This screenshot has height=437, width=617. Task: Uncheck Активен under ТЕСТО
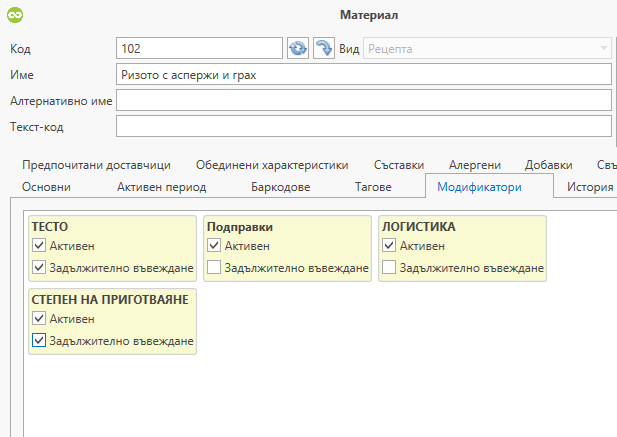[39, 246]
